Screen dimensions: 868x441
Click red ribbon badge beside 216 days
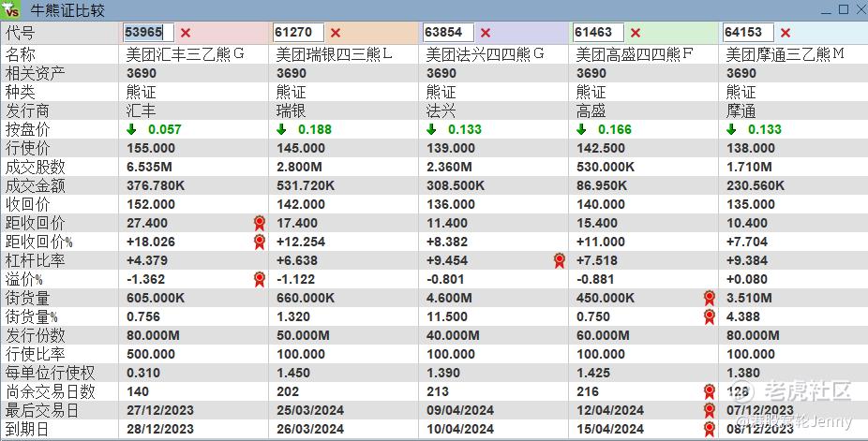click(x=710, y=391)
